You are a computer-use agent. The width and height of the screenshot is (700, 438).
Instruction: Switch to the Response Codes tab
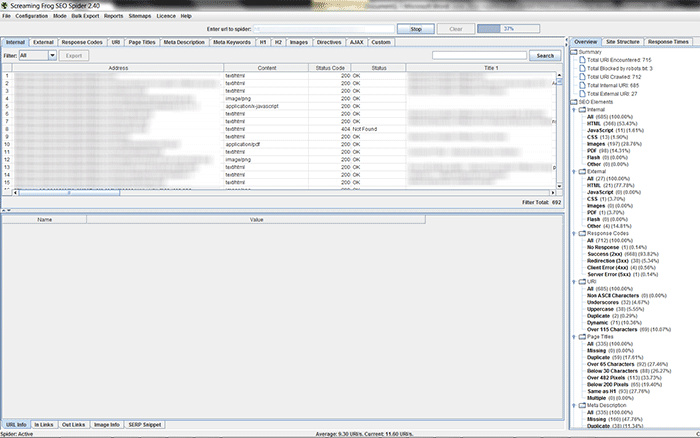82,42
